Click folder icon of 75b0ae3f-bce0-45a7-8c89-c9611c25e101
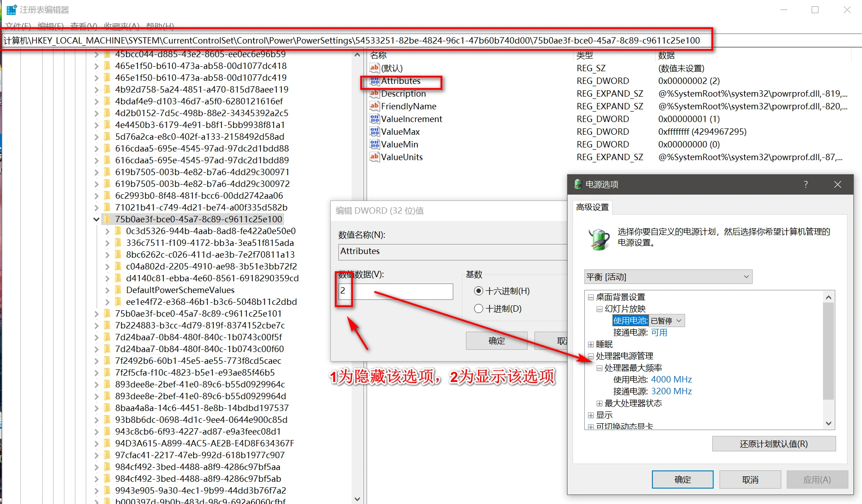 107,313
